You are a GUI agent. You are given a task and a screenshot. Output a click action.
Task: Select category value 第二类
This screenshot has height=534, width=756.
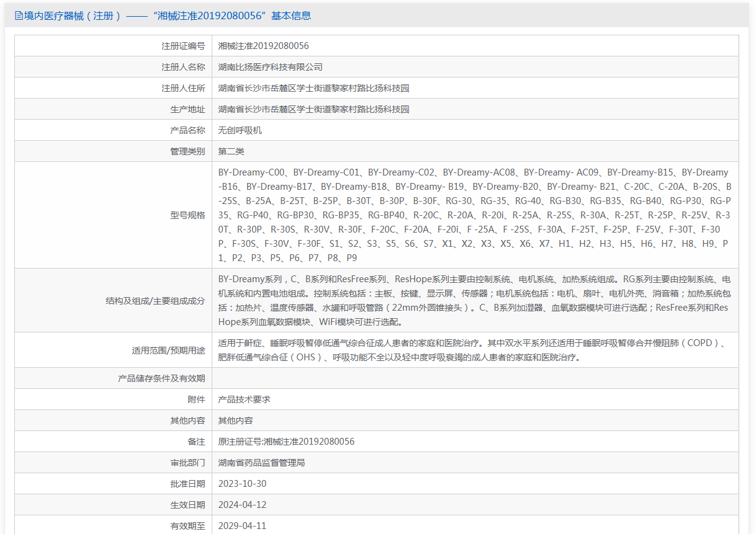(232, 151)
